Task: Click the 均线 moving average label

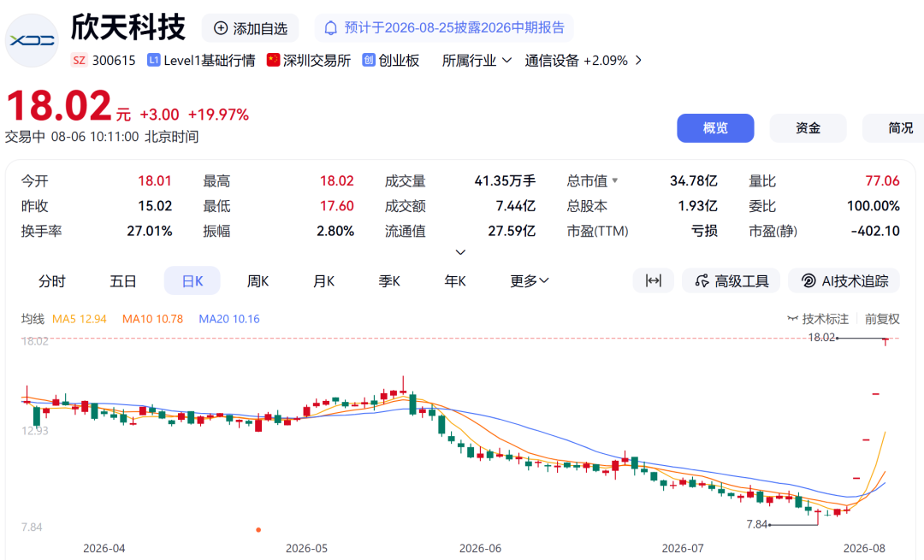Action: pos(33,319)
